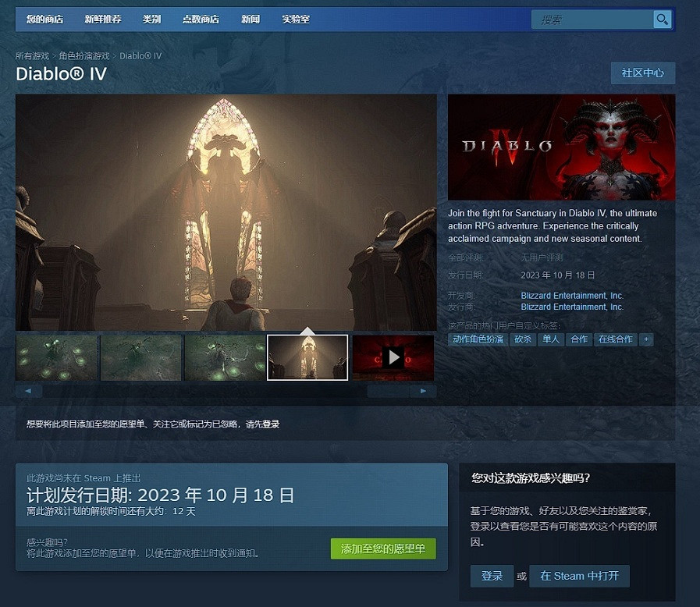Open the 您的商店 menu
This screenshot has width=700, height=607.
tap(44, 20)
